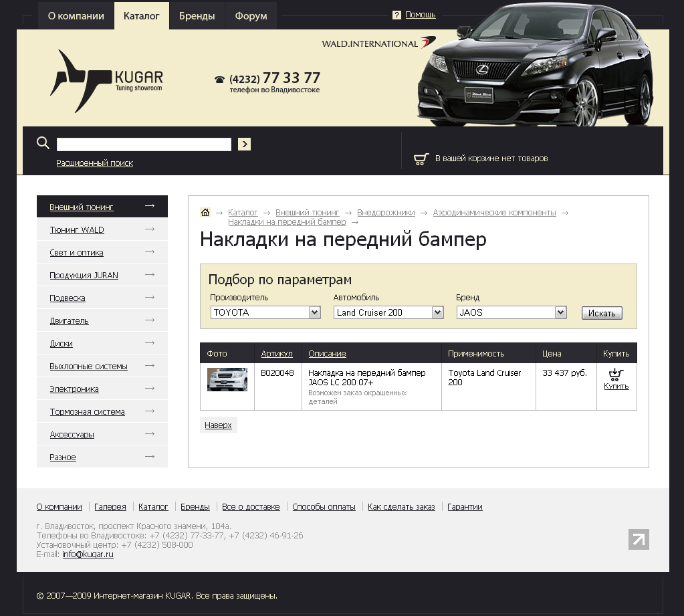
Task: Open footer link Как сделать заказ
Action: (401, 507)
